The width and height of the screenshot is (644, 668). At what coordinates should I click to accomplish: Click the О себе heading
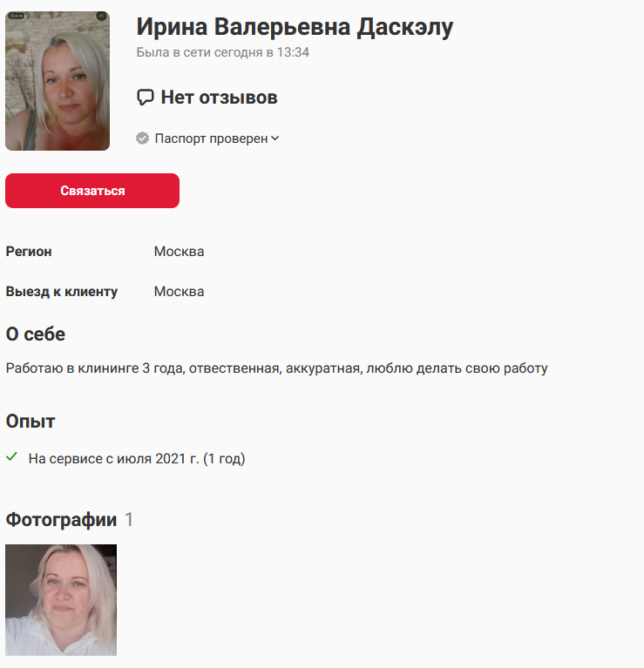(x=36, y=334)
